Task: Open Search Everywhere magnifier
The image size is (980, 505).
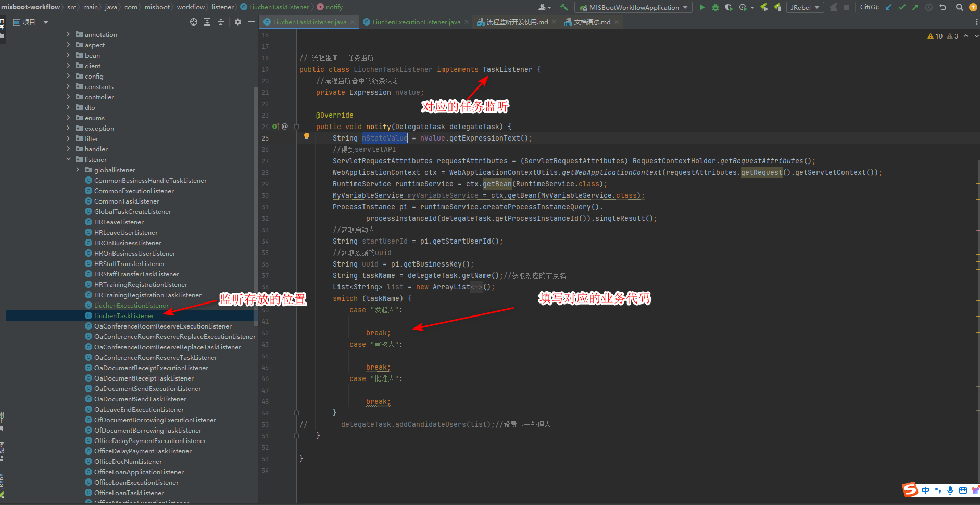Action: [960, 7]
